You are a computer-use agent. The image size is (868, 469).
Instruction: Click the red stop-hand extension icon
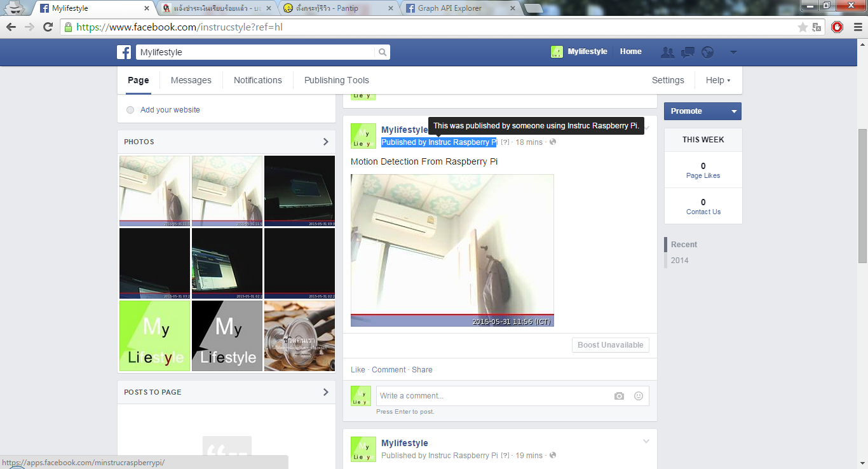coord(837,27)
